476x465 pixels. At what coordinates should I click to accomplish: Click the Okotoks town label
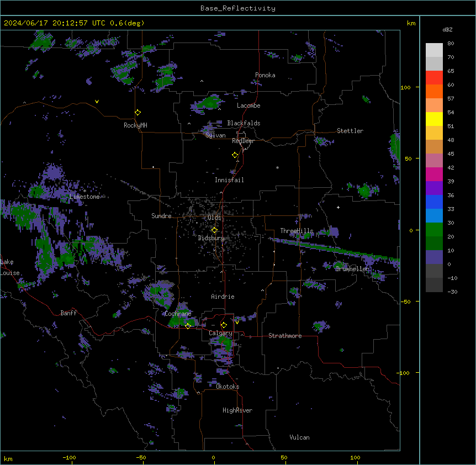[x=228, y=387]
